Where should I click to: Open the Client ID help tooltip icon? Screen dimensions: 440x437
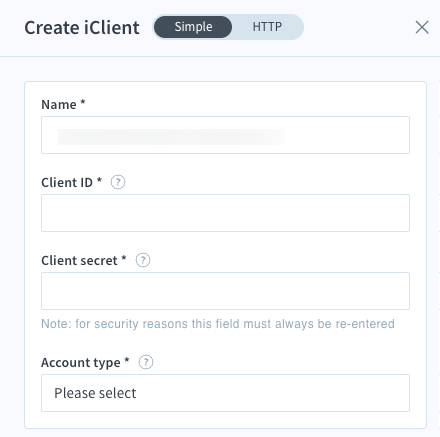click(118, 182)
